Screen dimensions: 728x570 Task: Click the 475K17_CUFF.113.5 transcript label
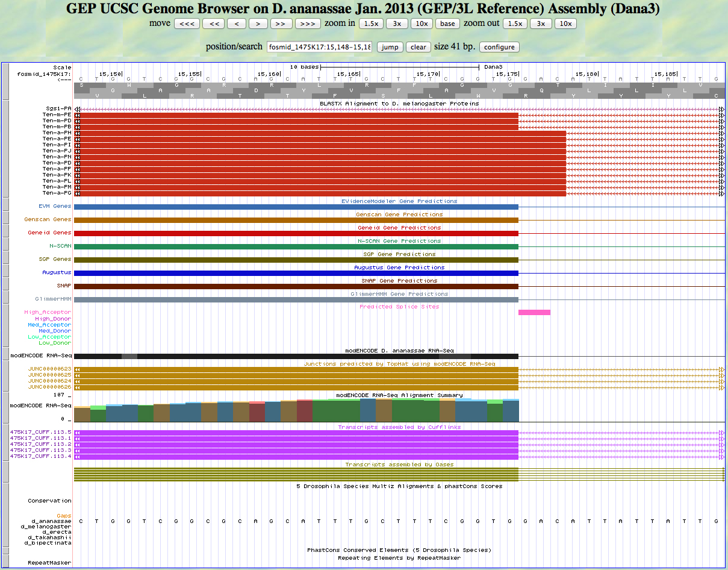(40, 433)
